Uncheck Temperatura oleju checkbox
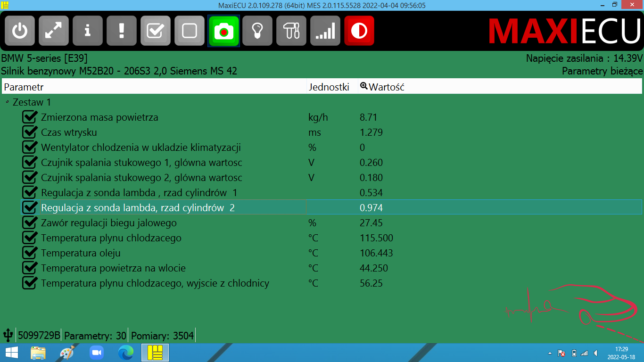Screen dimensions: 644x362 (30, 253)
